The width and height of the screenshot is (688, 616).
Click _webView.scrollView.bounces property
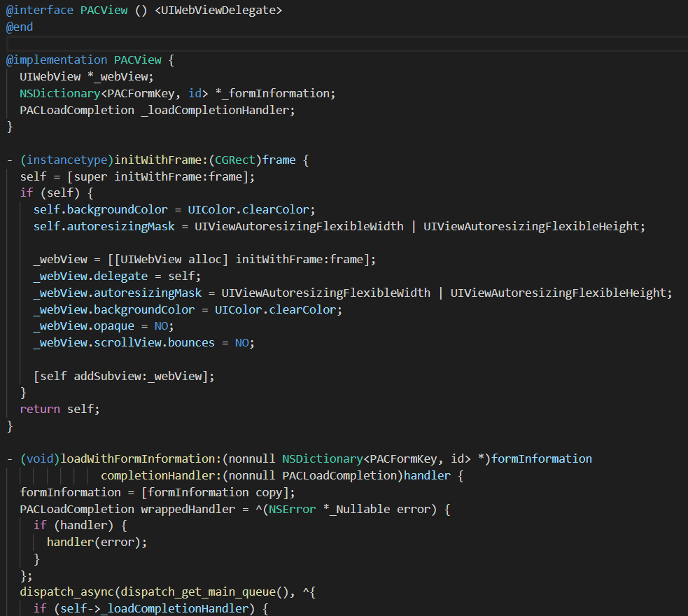pos(124,343)
